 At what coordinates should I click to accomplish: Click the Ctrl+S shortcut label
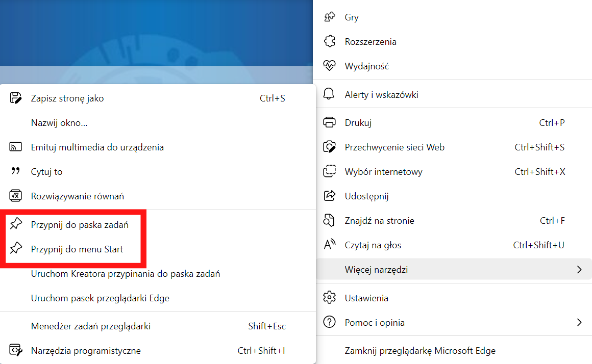(272, 98)
